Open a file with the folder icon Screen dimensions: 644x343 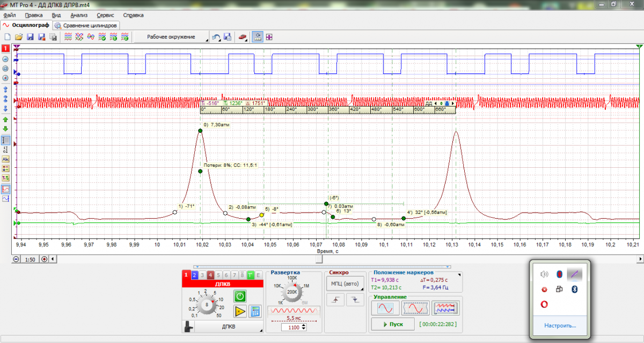19,37
